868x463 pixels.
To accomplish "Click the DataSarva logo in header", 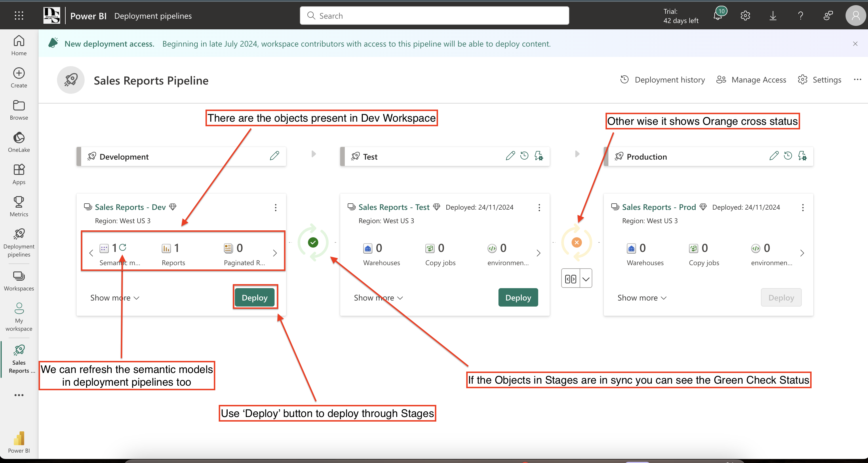I will [52, 16].
